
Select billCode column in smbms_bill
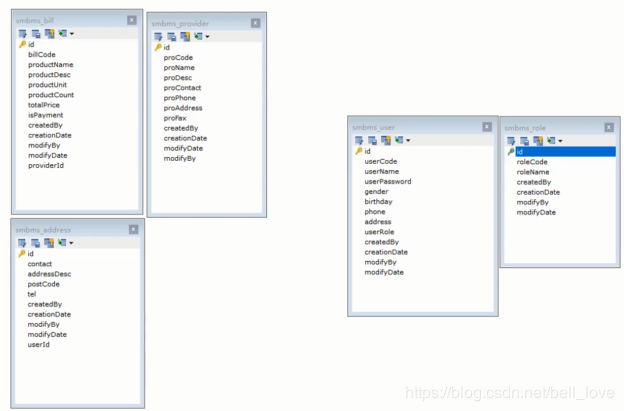(x=42, y=55)
